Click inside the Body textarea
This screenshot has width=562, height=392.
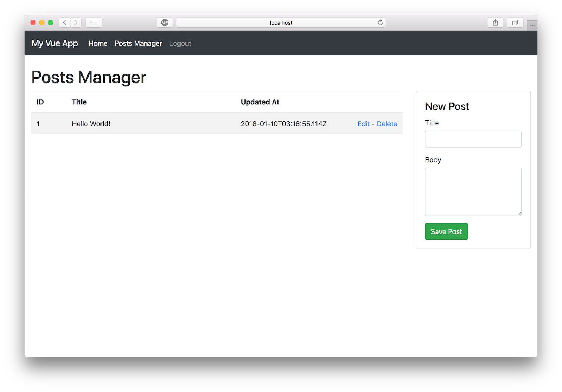[473, 192]
